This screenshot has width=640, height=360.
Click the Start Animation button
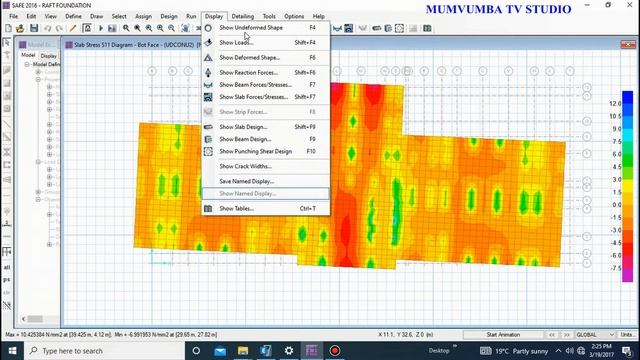503,335
